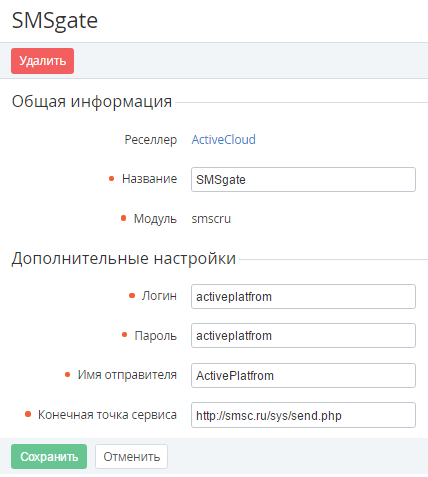Click the red Удалить button
This screenshot has height=477, width=428.
(42, 61)
